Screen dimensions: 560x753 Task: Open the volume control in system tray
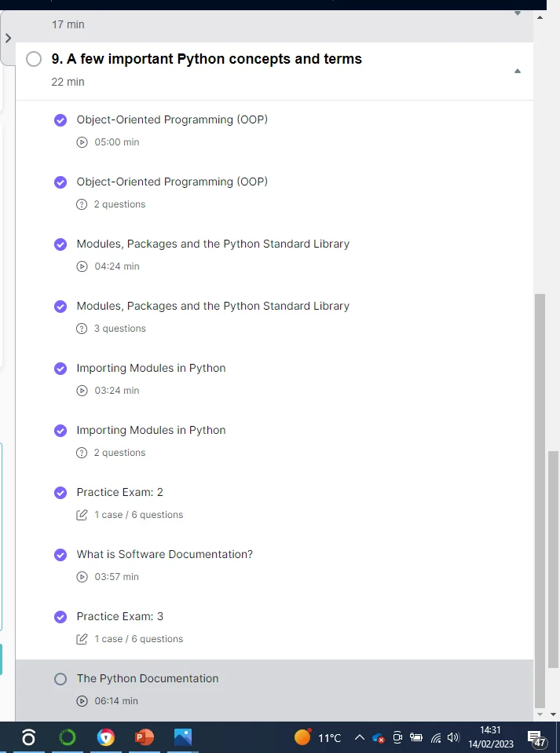[x=452, y=737]
